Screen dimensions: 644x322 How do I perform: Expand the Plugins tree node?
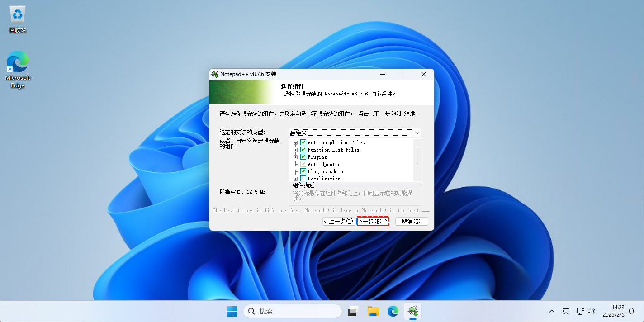click(x=296, y=157)
